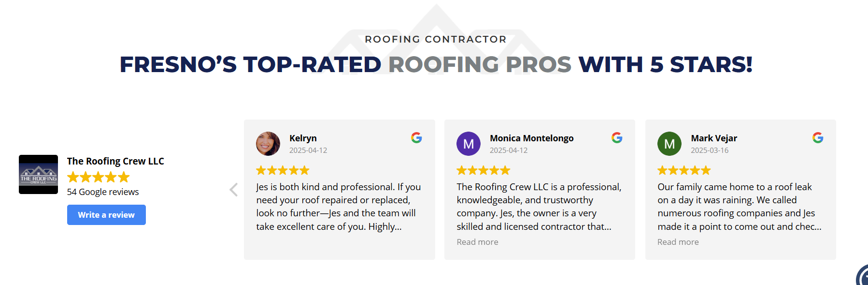The width and height of the screenshot is (868, 285).
Task: Click the previous review arrow
Action: (234, 190)
